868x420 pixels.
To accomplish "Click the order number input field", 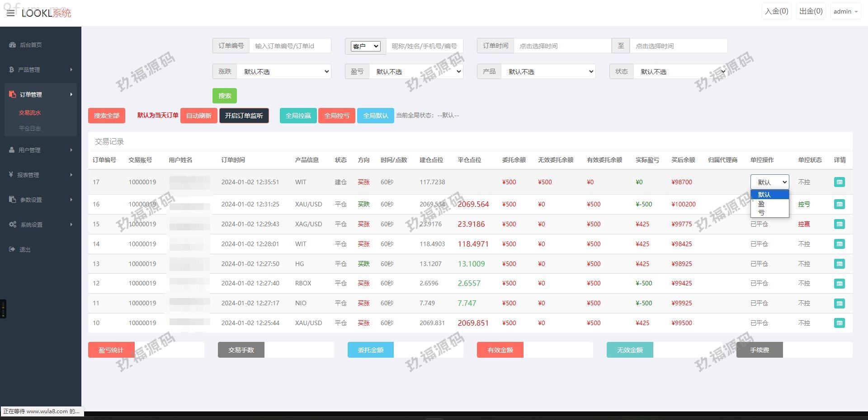I will [290, 46].
